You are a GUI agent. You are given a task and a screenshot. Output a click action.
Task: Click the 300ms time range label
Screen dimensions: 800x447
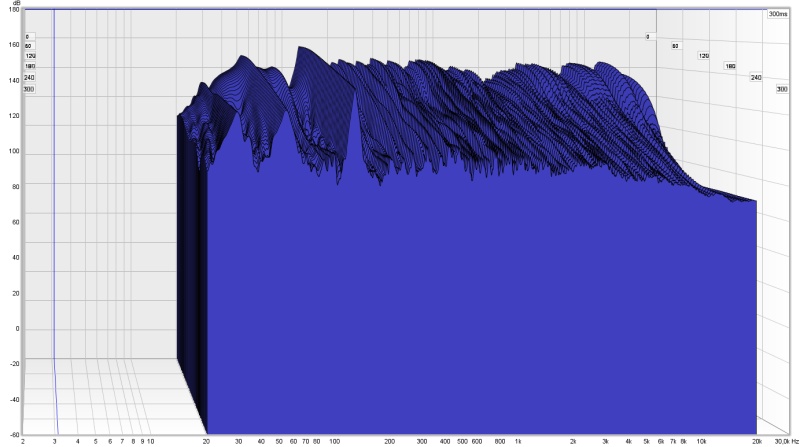[779, 14]
